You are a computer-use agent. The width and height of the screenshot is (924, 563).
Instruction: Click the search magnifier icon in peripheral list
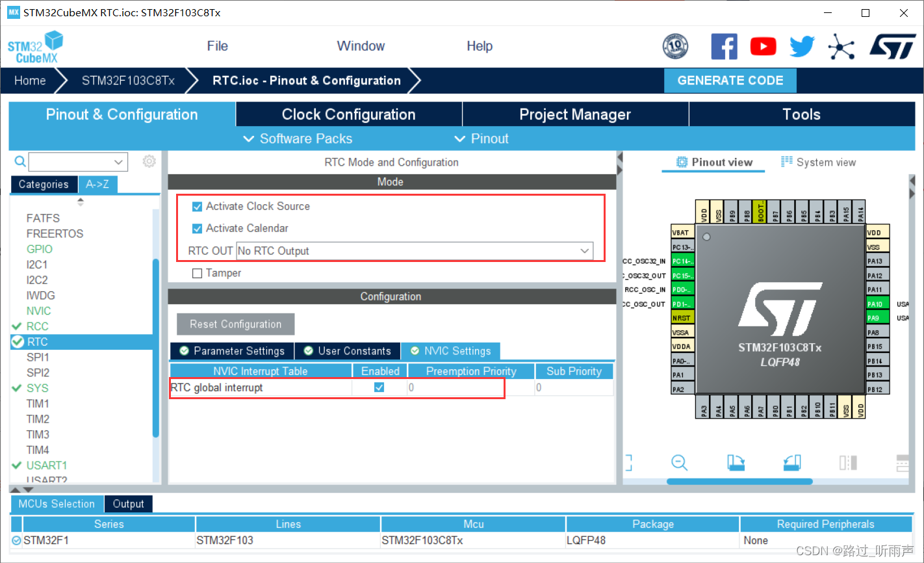20,161
